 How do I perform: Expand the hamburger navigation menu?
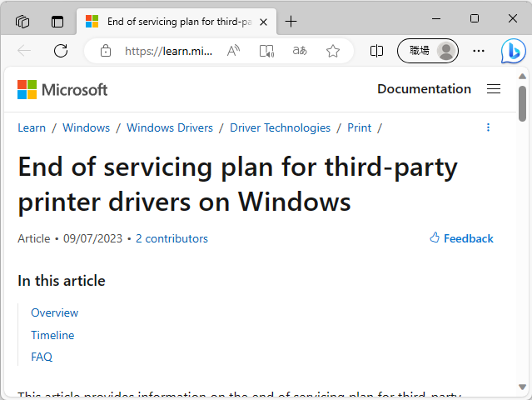[x=494, y=89]
